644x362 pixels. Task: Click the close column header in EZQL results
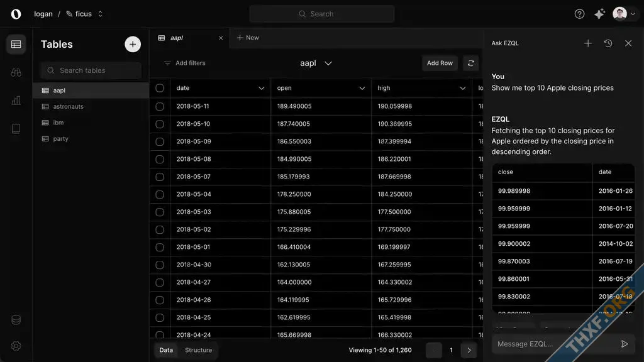coord(505,172)
